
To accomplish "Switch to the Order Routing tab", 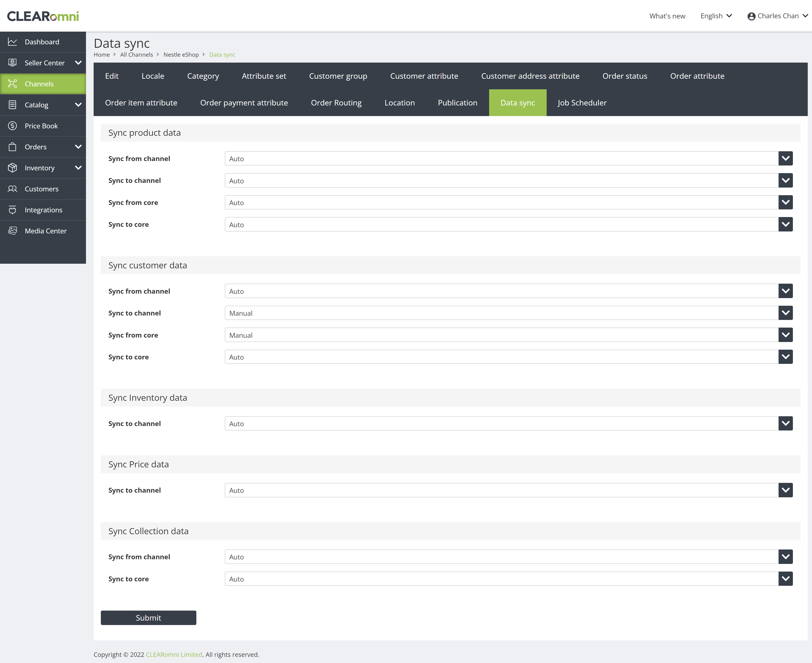I will (x=336, y=103).
